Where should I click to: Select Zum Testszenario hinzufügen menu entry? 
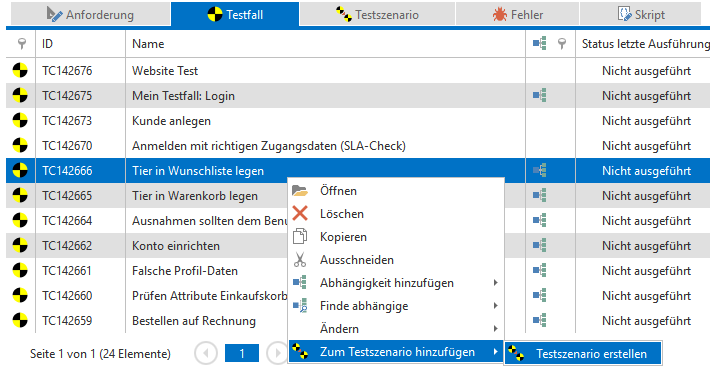[396, 352]
